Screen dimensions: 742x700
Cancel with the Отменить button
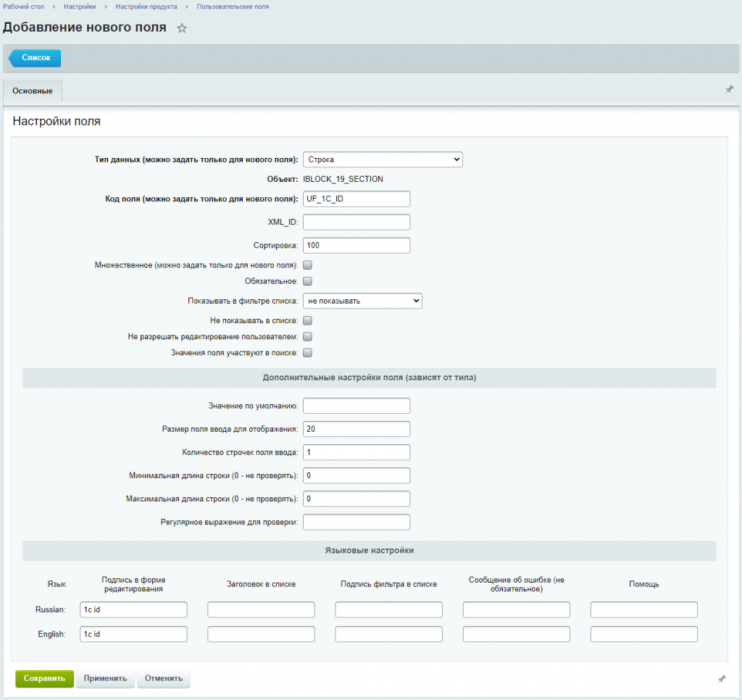point(164,678)
